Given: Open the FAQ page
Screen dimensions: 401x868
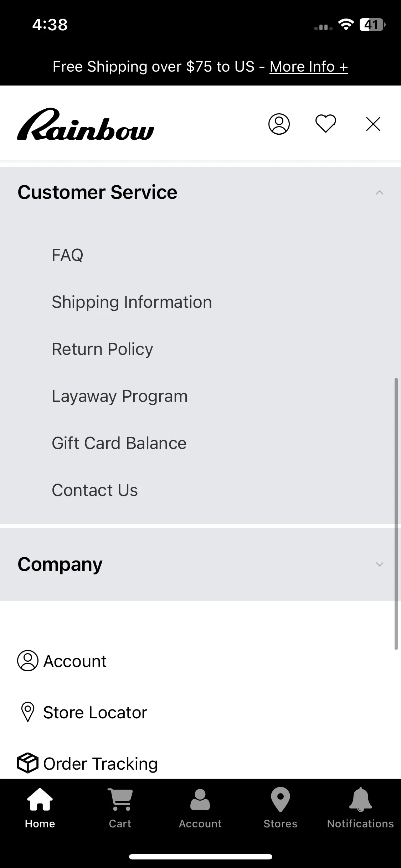Looking at the screenshot, I should (67, 255).
